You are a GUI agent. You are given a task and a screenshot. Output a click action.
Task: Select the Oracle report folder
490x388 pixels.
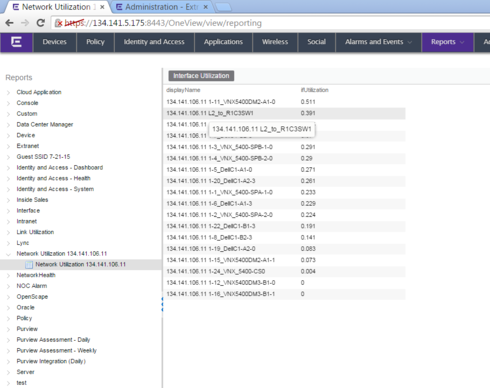click(x=25, y=307)
